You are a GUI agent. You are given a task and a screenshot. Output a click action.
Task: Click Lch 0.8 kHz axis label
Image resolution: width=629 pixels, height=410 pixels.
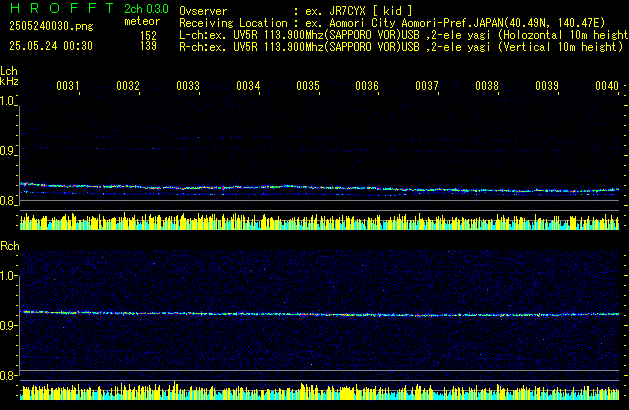click(x=8, y=201)
